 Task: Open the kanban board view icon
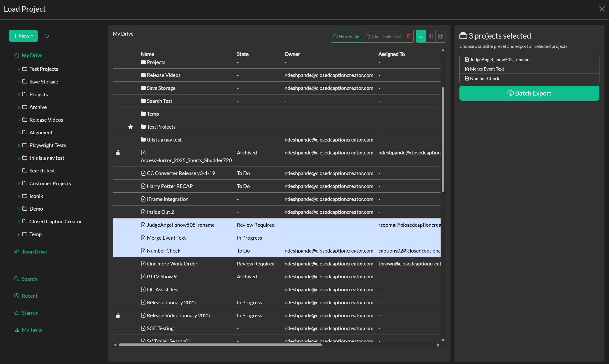440,36
